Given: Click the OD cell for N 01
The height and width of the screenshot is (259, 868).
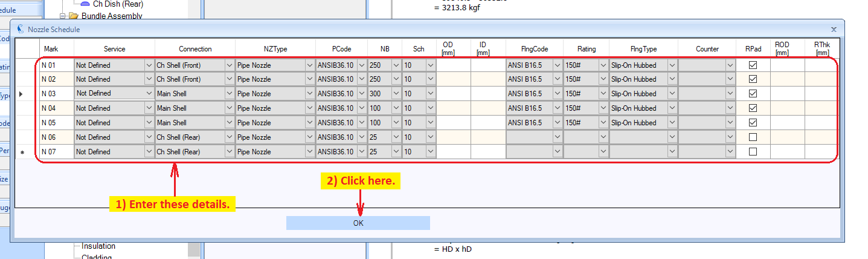Looking at the screenshot, I should click(454, 65).
